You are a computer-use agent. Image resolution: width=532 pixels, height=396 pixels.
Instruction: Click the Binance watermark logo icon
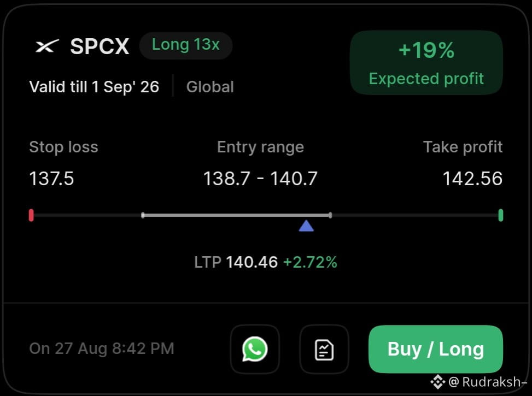pos(437,382)
